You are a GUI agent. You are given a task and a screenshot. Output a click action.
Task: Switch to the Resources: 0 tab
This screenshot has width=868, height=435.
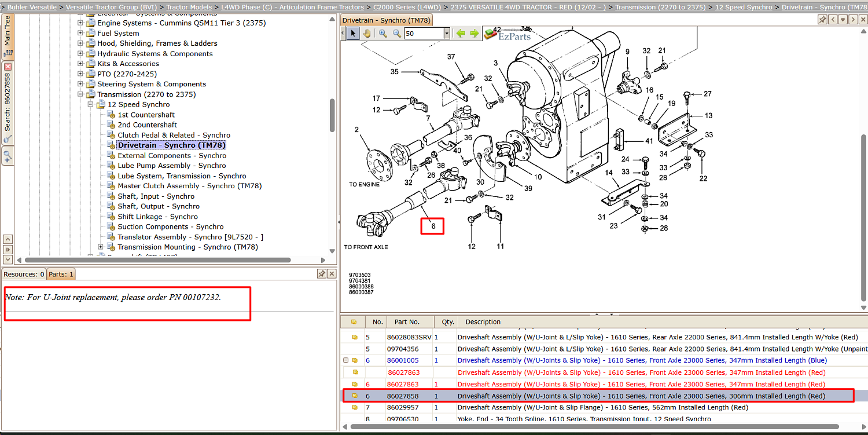pos(24,274)
